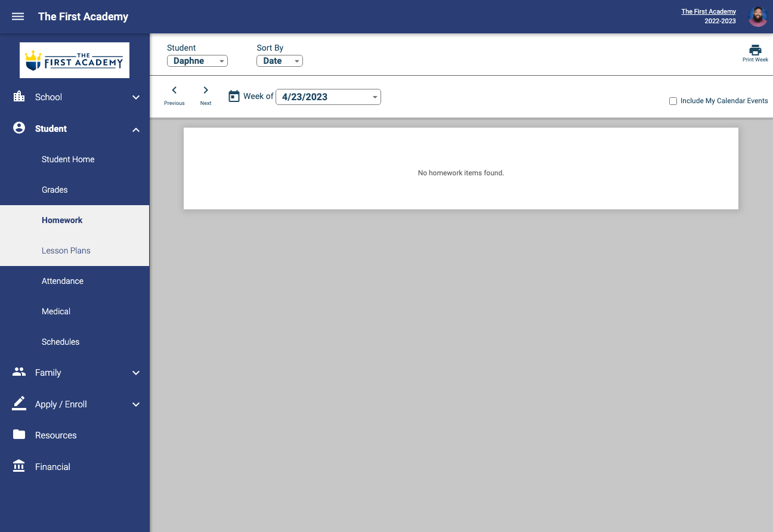Screen dimensions: 773x532
Task: Open the Sort By Date dropdown
Action: pos(280,61)
